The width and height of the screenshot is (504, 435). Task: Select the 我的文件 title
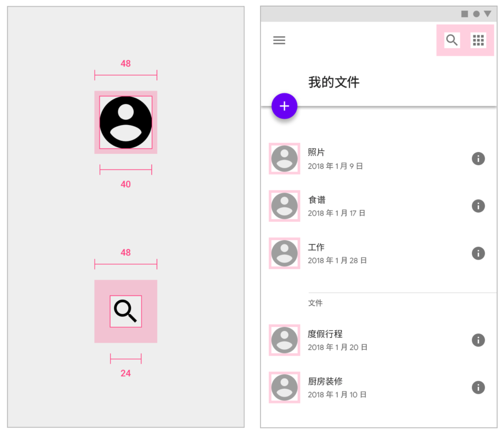tap(334, 82)
